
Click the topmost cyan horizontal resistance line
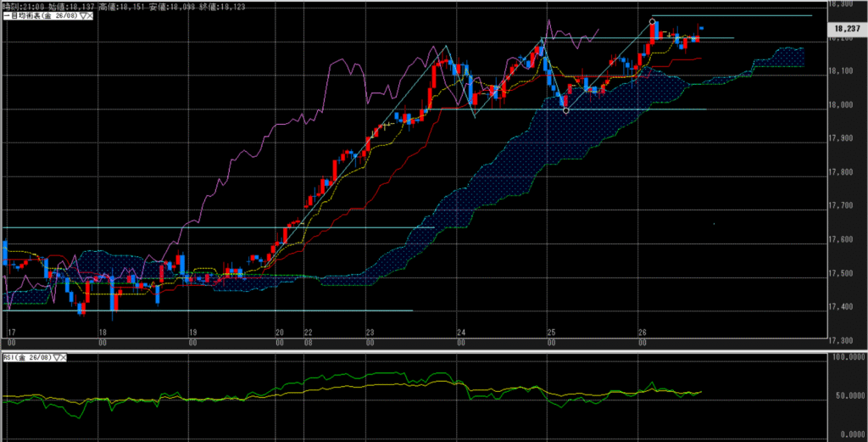coord(746,16)
